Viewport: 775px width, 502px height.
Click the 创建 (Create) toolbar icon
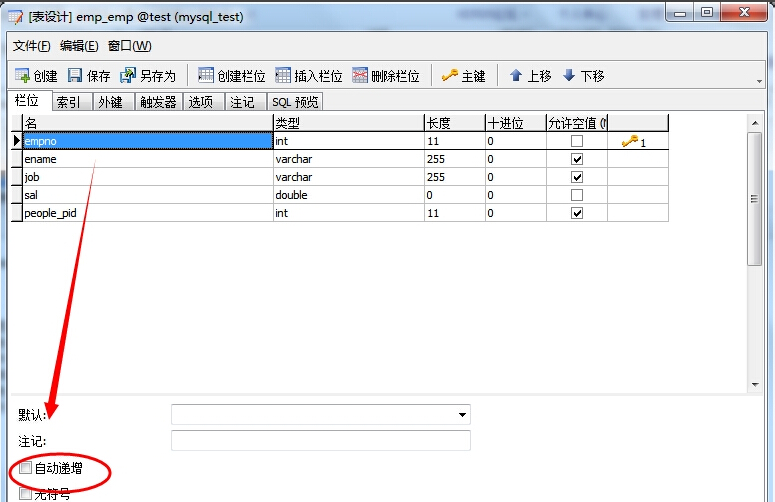[x=22, y=76]
